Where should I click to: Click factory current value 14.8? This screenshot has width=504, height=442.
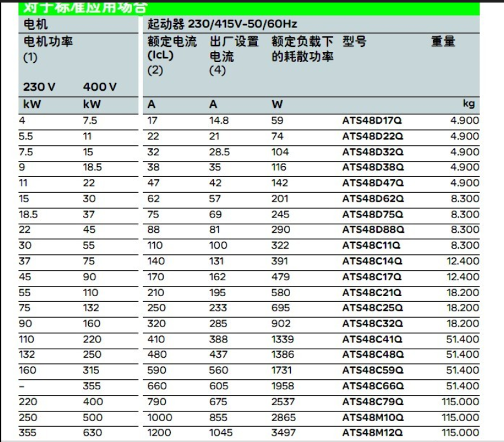click(219, 120)
